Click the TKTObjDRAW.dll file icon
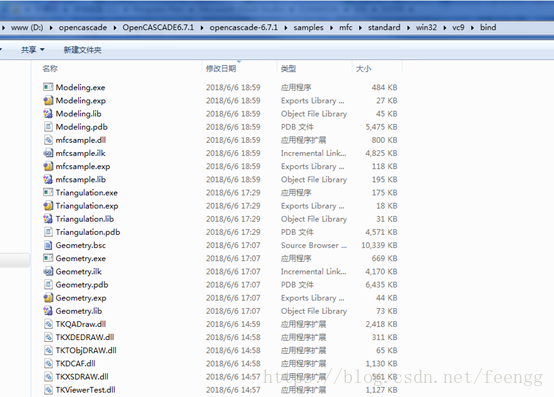The image size is (554, 397). tap(48, 350)
